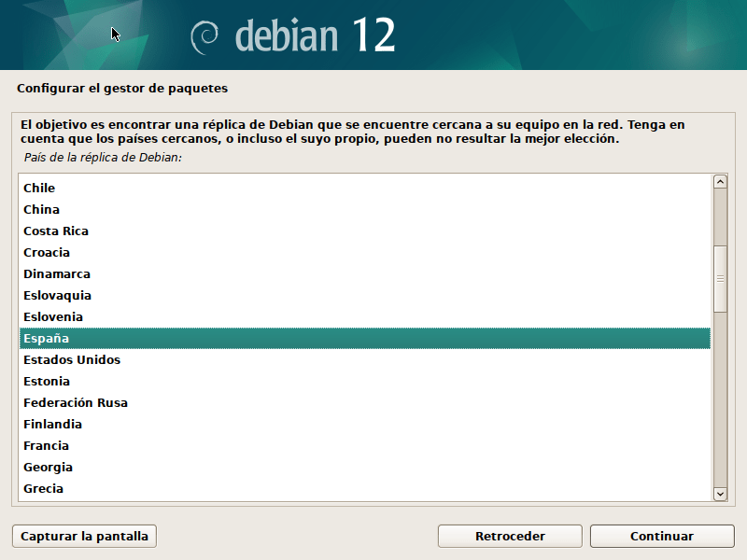The image size is (747, 560).
Task: Click the Continuar button
Action: pos(662,536)
